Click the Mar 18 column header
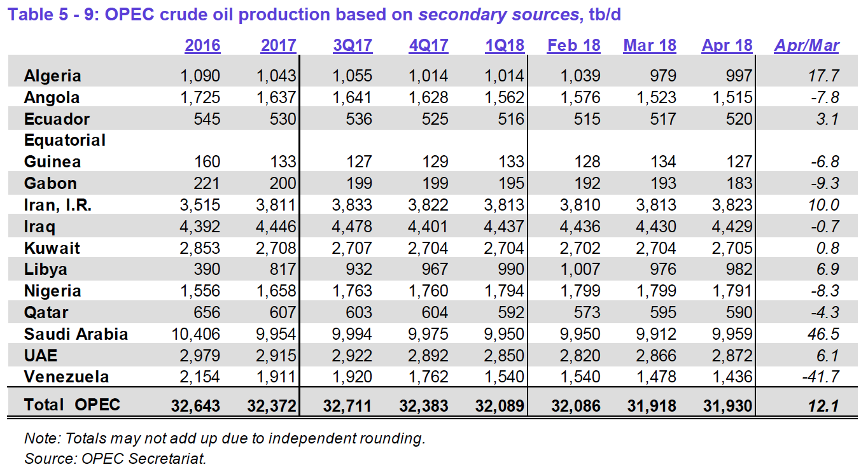Viewport: 868px width, 474px height. point(650,45)
